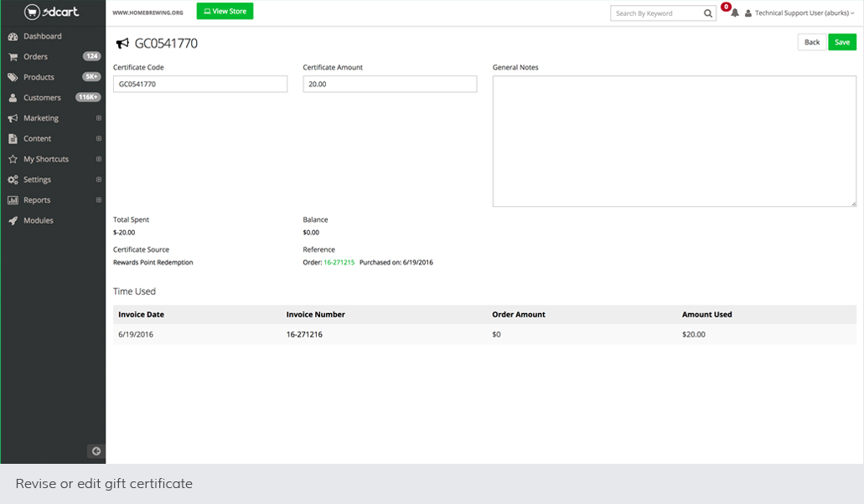Go to the Customers section

click(x=42, y=98)
